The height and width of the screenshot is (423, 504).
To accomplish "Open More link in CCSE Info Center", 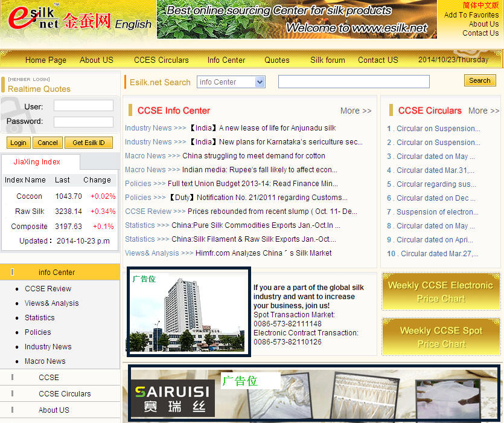I will click(356, 111).
